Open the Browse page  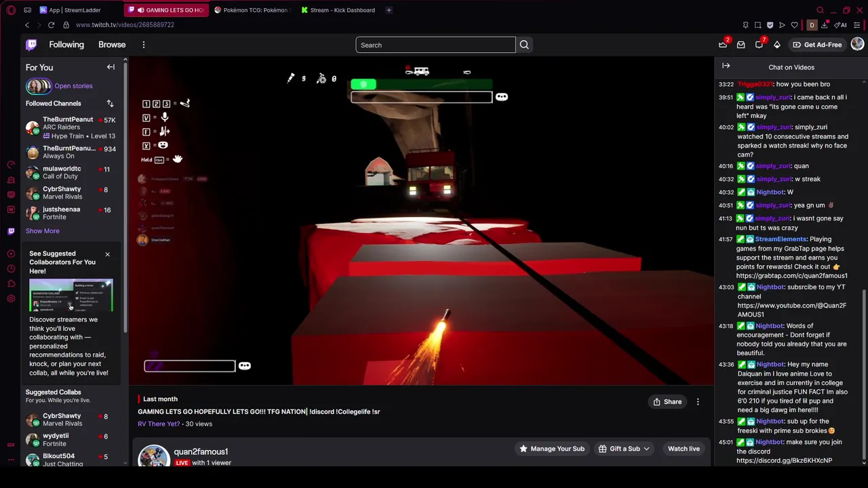112,45
